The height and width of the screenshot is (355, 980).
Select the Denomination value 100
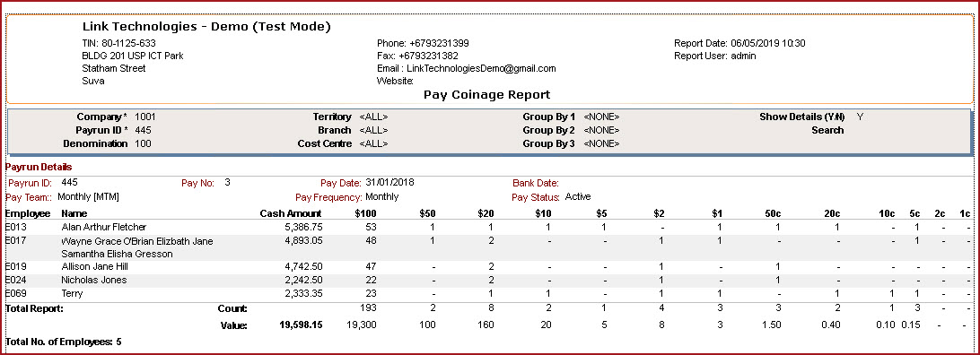pyautogui.click(x=143, y=143)
